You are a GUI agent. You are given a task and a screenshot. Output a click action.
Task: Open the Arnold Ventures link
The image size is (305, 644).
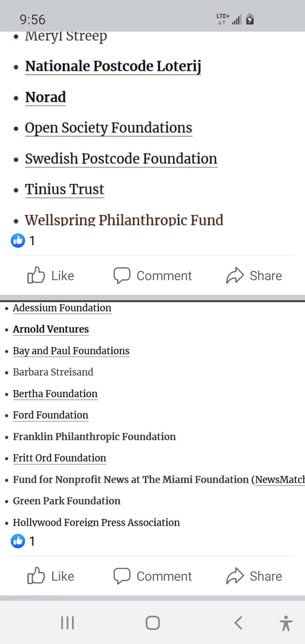point(51,329)
